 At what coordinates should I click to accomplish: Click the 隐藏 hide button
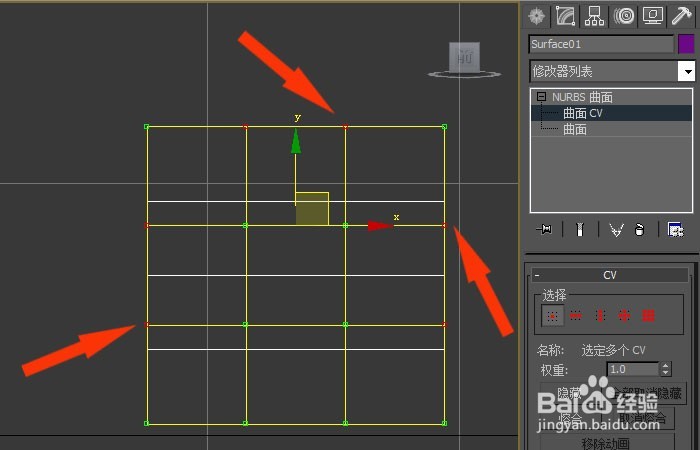(570, 393)
